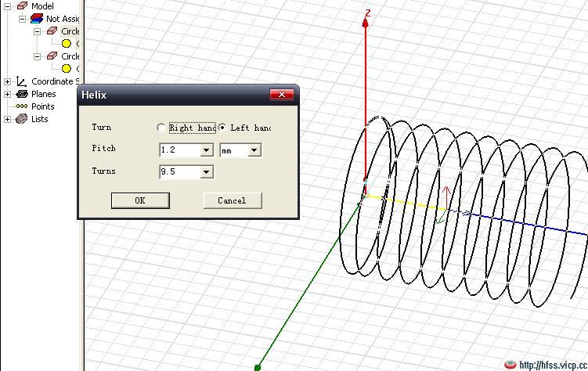Close the Helix dialog with the X
This screenshot has width=588, height=371.
(281, 95)
